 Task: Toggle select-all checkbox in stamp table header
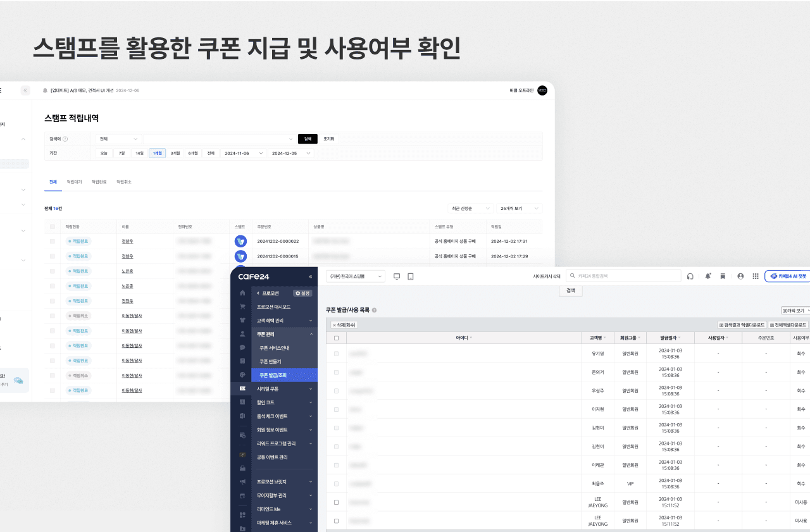(x=53, y=226)
